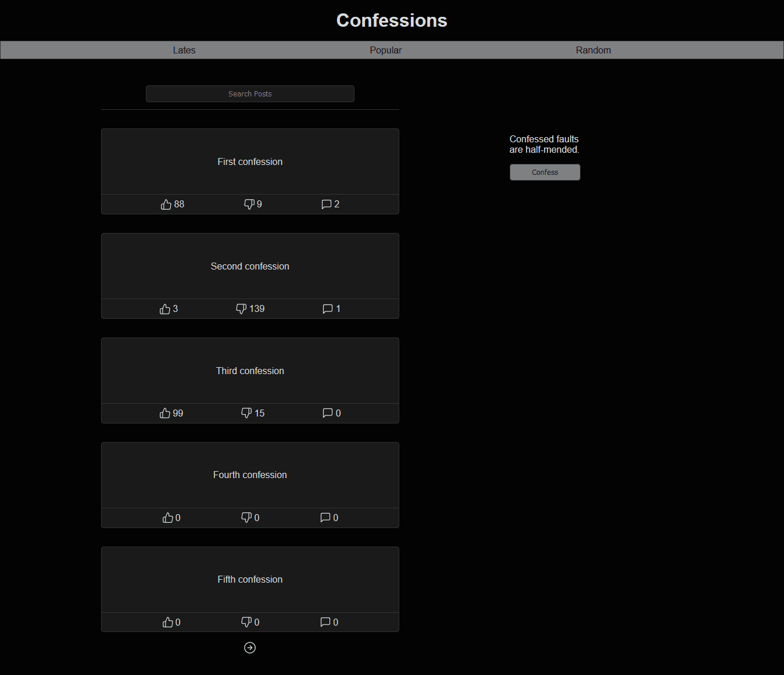Click the Search Posts field
The width and height of the screenshot is (784, 675).
tap(250, 94)
